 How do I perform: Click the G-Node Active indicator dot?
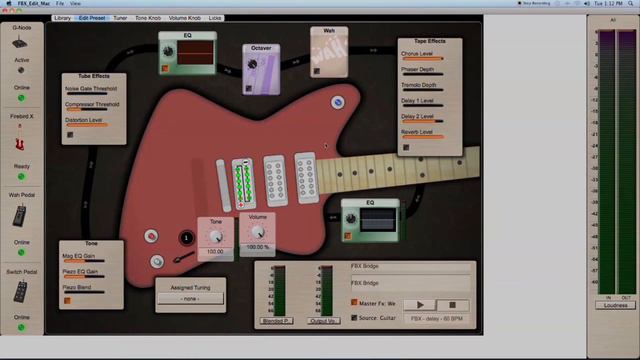pos(21,70)
